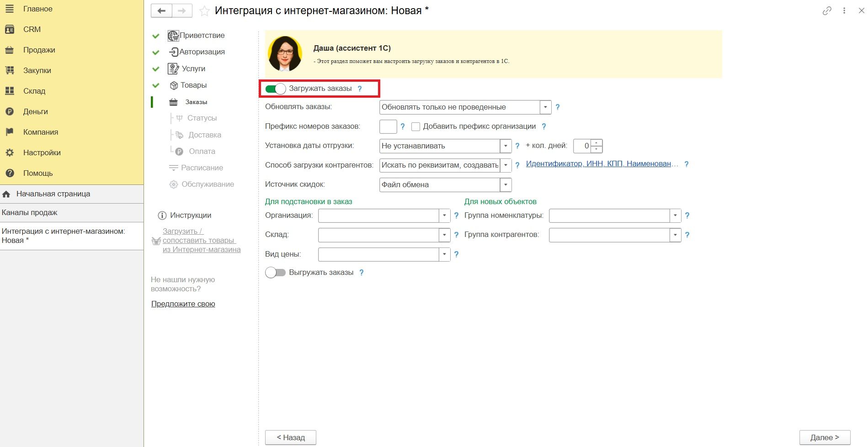The image size is (868, 447).
Task: Expand Организация dropdown
Action: point(444,216)
